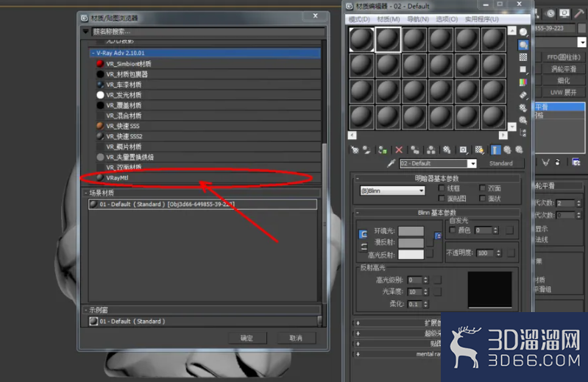Screen dimensions: 588x382
Task: Toggle the ambient/diffuse map lock icon
Action: click(438, 236)
